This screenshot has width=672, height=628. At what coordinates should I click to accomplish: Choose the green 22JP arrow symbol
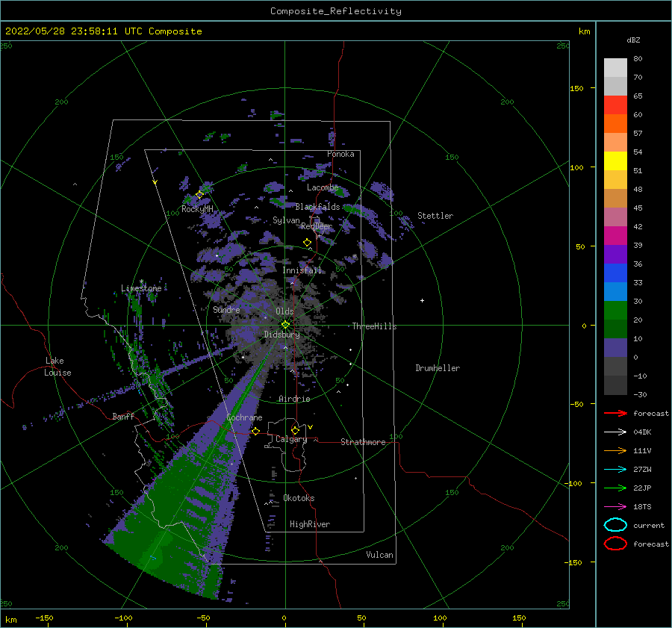point(615,488)
